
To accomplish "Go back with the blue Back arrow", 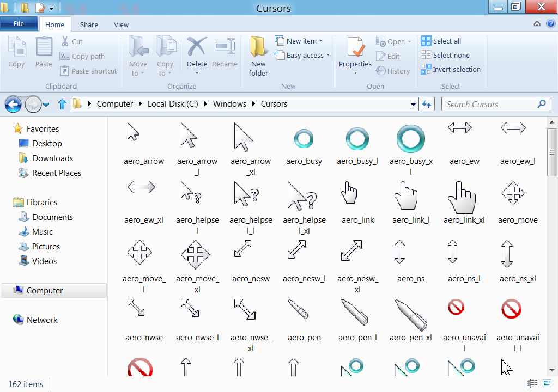I will pyautogui.click(x=13, y=104).
